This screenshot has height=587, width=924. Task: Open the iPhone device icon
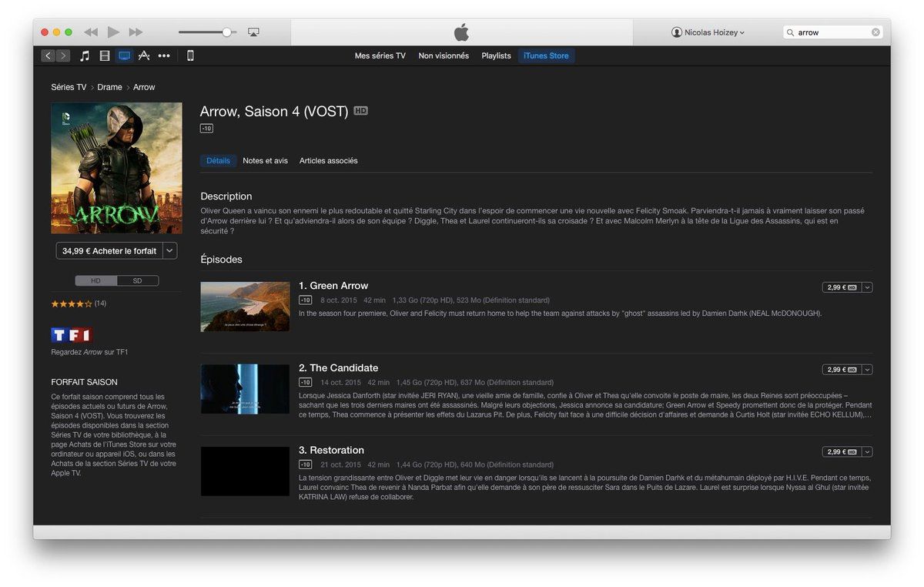[x=190, y=55]
